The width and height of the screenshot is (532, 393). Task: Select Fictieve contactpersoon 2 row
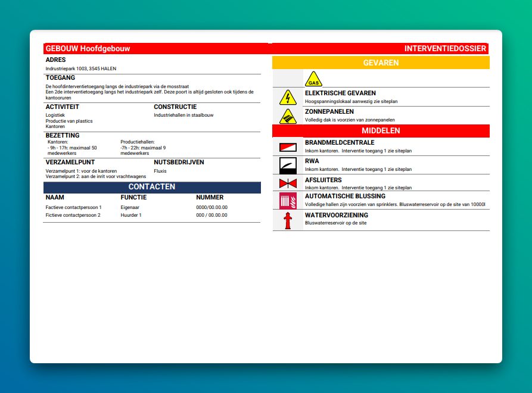73,215
